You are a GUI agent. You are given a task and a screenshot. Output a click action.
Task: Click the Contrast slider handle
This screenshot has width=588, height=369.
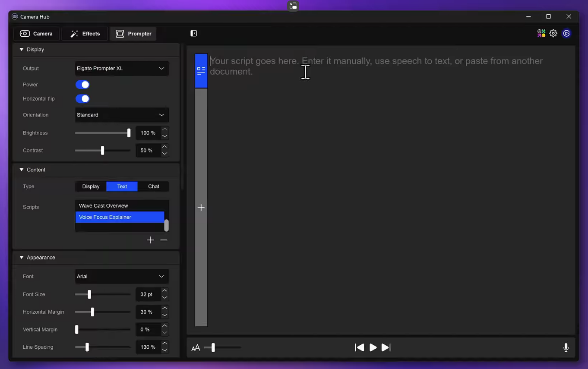point(102,151)
